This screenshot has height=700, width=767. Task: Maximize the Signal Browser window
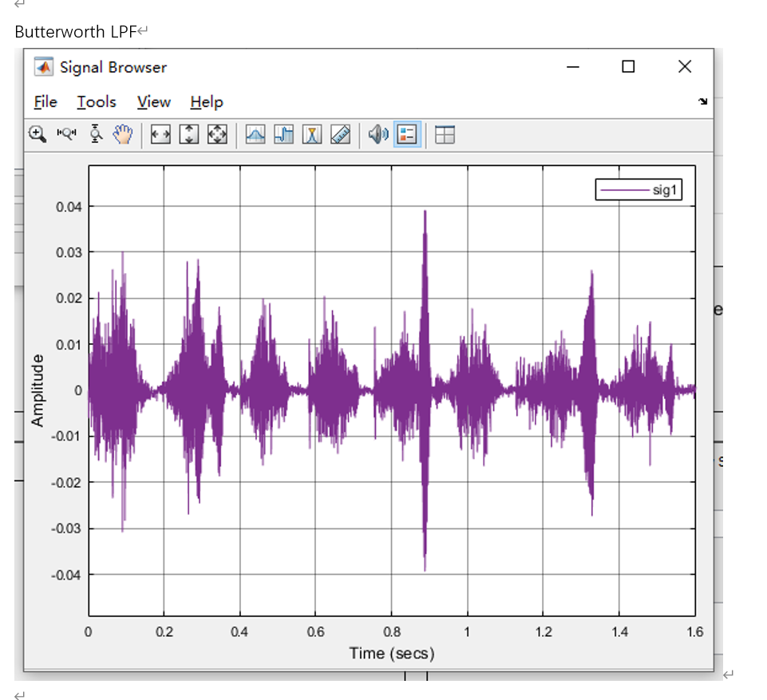[x=628, y=66]
